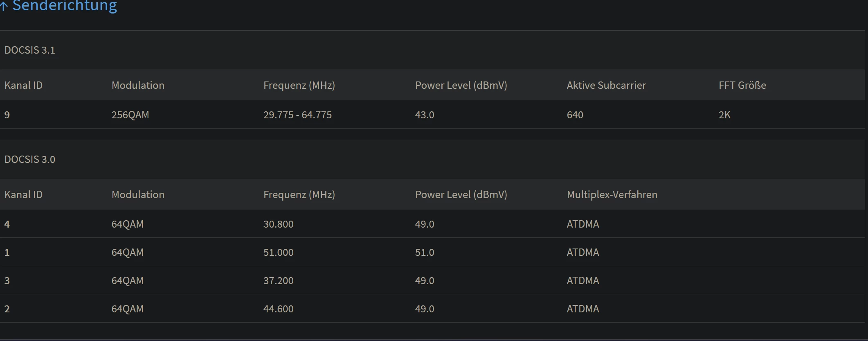
Task: Select the row with frequency 30.800
Action: (x=278, y=224)
